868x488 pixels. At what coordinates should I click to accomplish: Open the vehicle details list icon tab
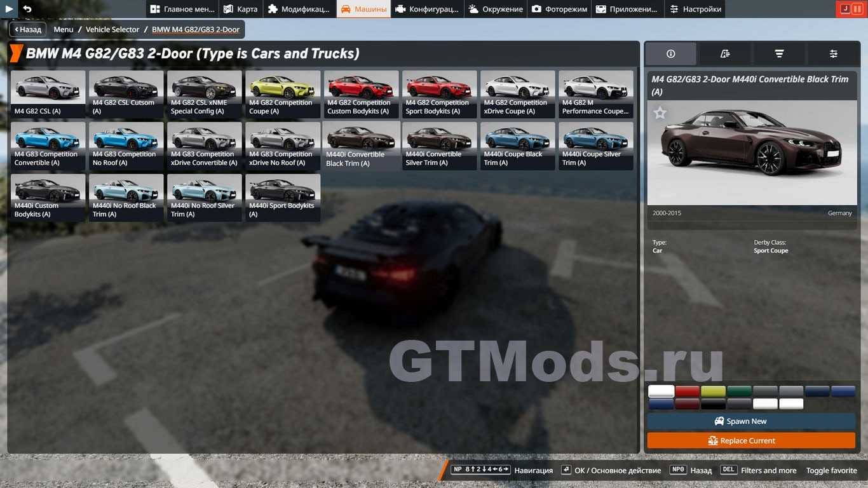[725, 54]
